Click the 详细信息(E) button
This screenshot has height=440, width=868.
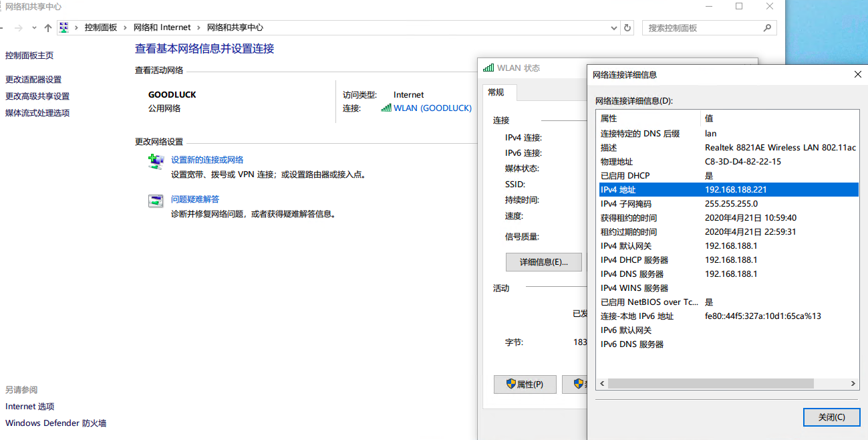point(543,261)
